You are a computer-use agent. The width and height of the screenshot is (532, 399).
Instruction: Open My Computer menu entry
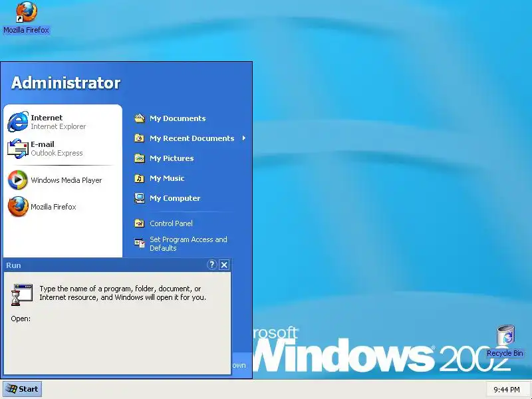tap(175, 198)
